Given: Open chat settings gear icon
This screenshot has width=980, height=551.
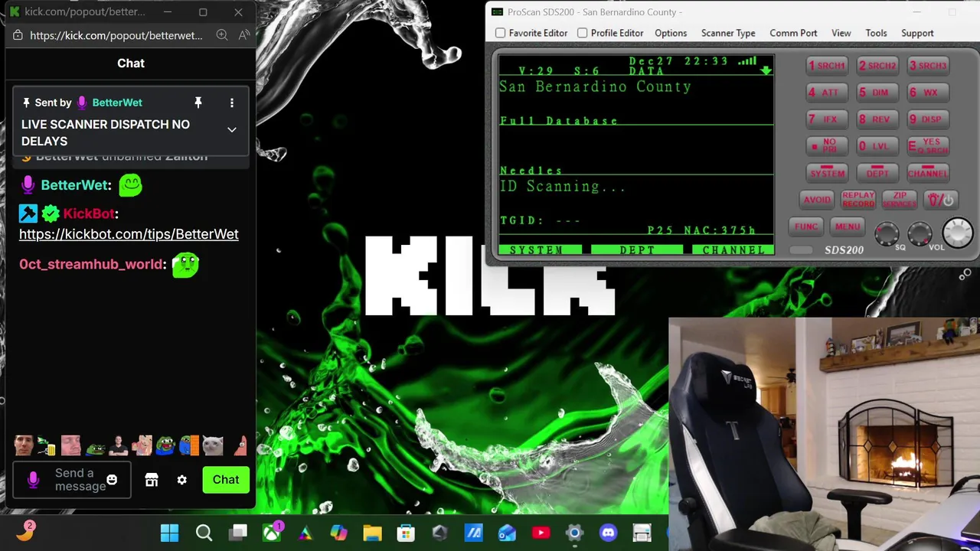Looking at the screenshot, I should [181, 480].
